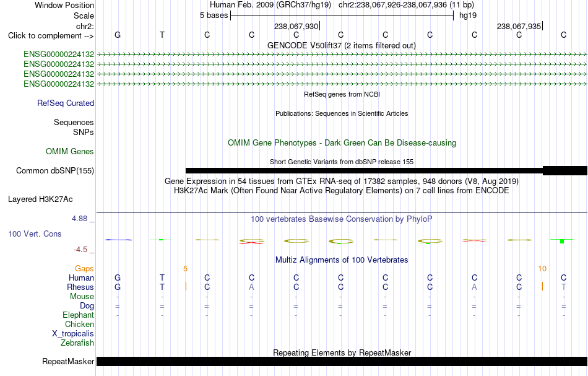588x376 pixels.
Task: Click the -4.5 PhyloP lower scale value
Action: point(80,250)
